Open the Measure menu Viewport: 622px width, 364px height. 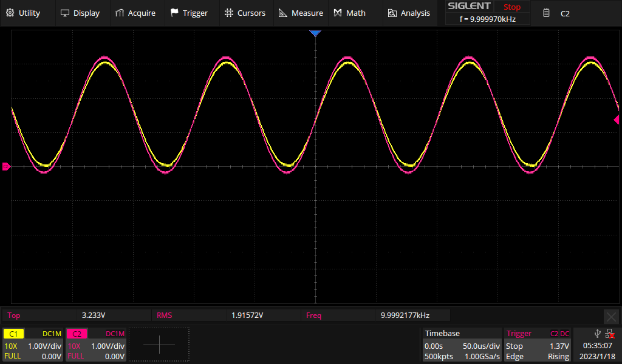tap(301, 13)
